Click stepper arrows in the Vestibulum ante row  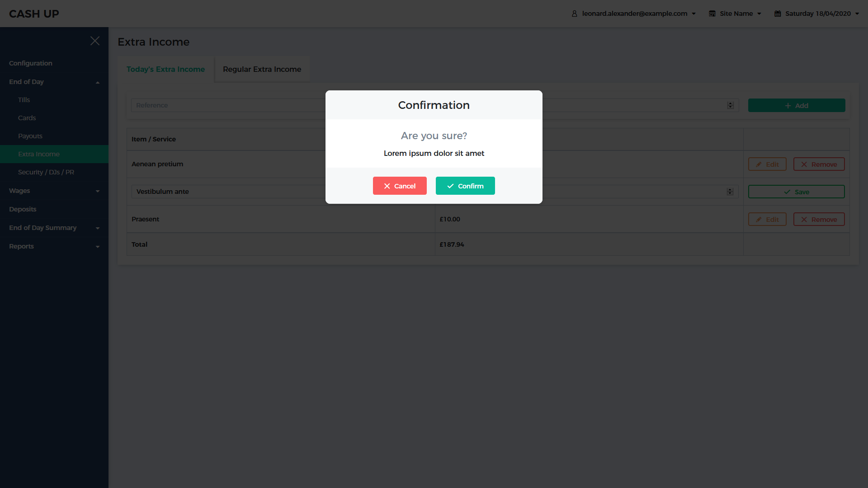730,192
